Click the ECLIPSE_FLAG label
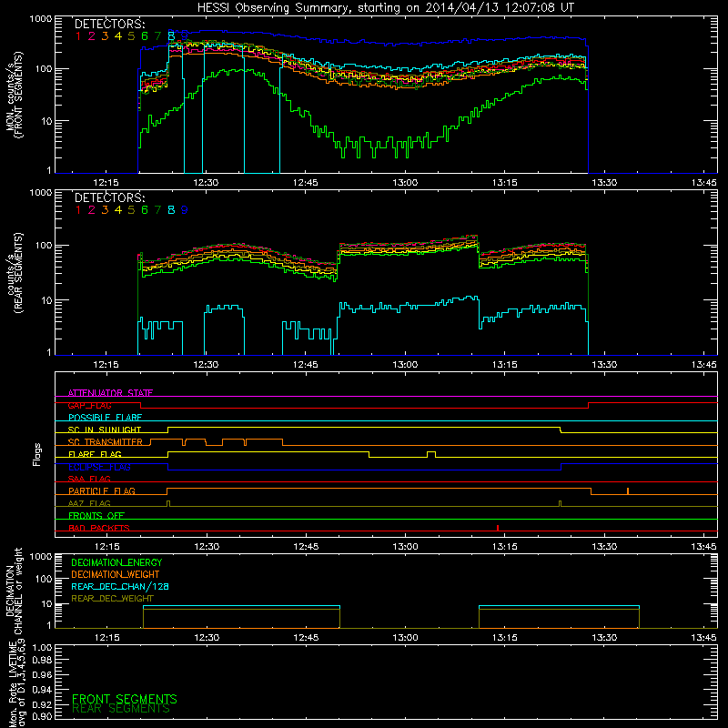 click(99, 467)
